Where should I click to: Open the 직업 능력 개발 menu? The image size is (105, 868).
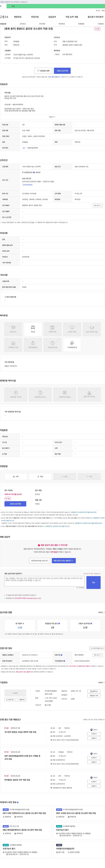click(x=72, y=17)
